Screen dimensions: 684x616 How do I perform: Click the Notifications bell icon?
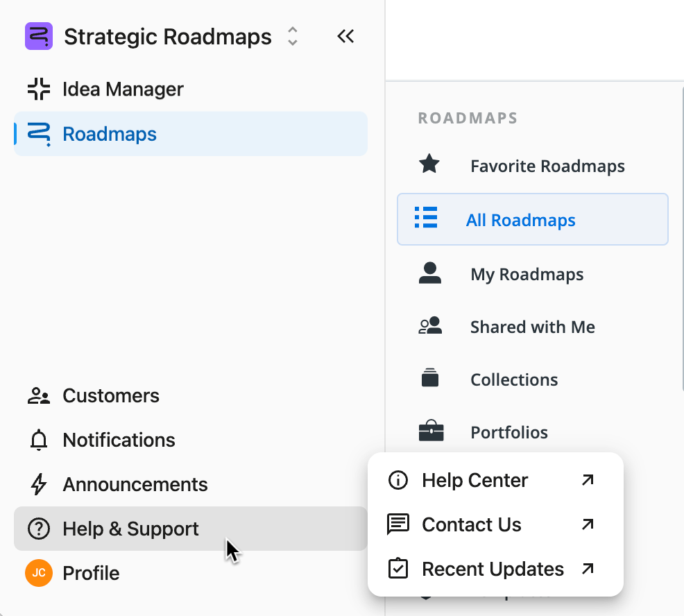pos(39,440)
